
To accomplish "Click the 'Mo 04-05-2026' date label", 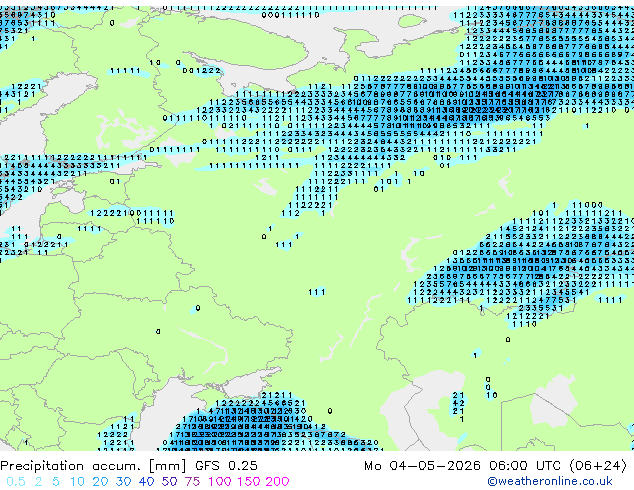I will click(x=423, y=466).
